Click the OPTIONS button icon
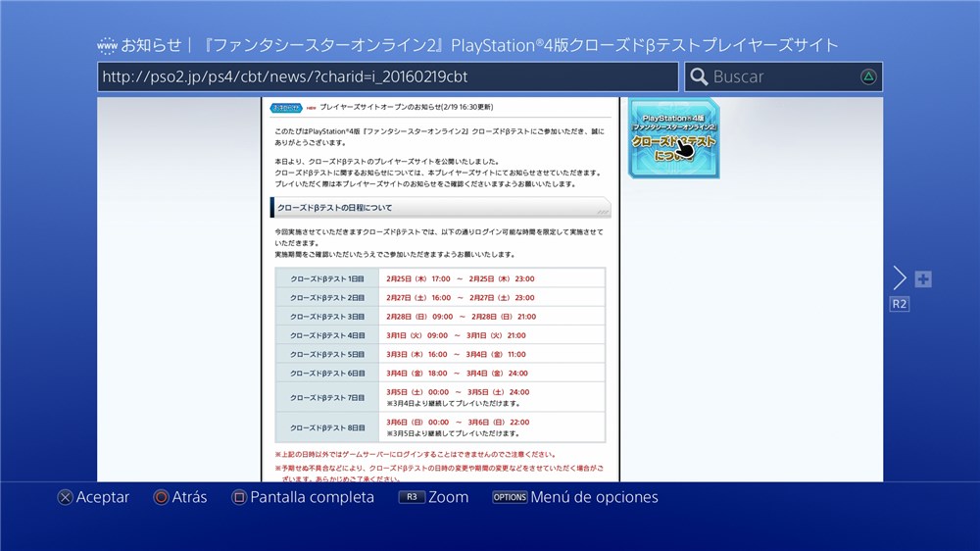Screen dimensions: 980x551 click(x=510, y=497)
